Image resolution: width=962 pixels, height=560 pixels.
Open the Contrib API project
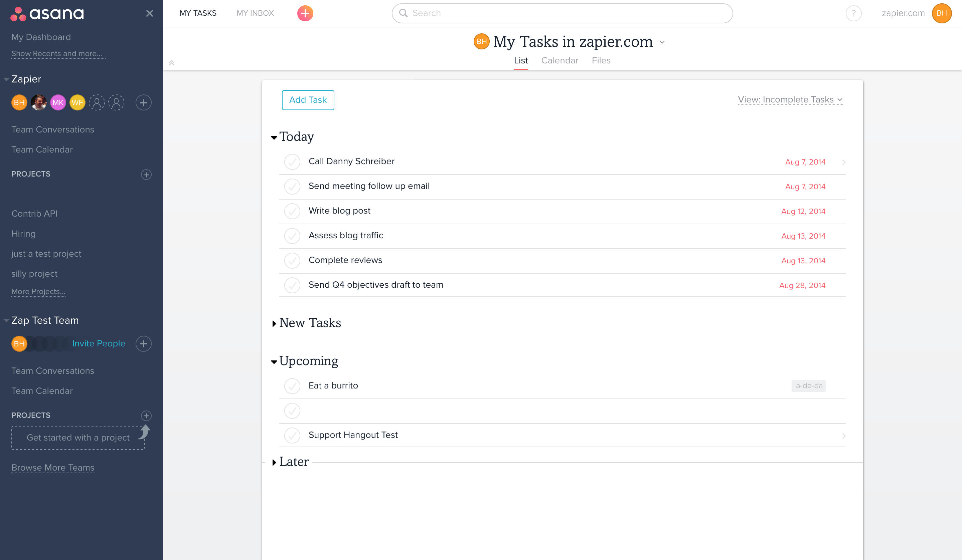[x=34, y=214]
